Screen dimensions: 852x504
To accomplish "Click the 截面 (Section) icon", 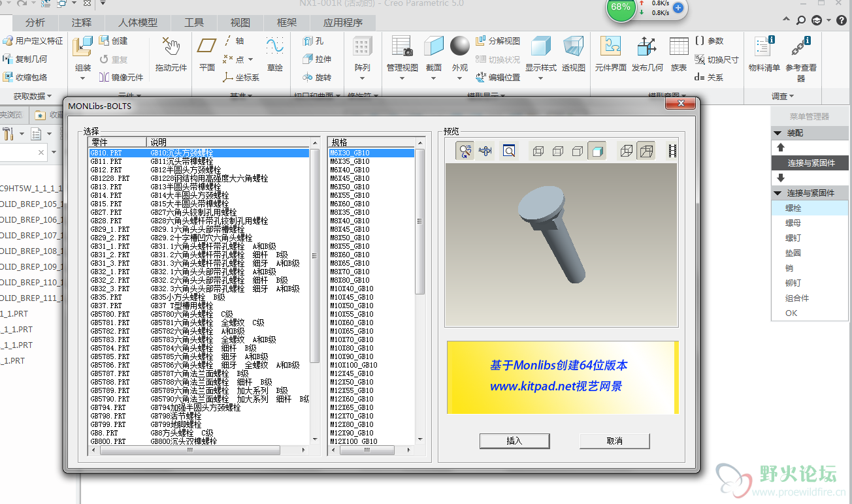I will 434,47.
